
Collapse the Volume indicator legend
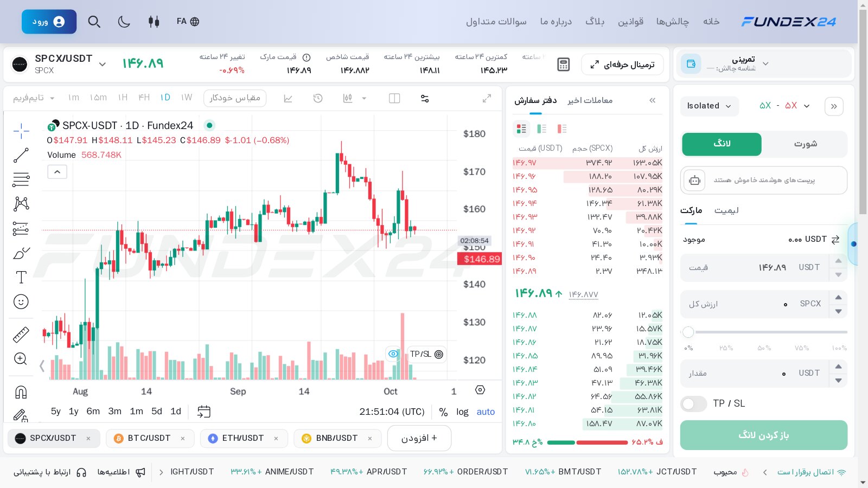point(58,172)
